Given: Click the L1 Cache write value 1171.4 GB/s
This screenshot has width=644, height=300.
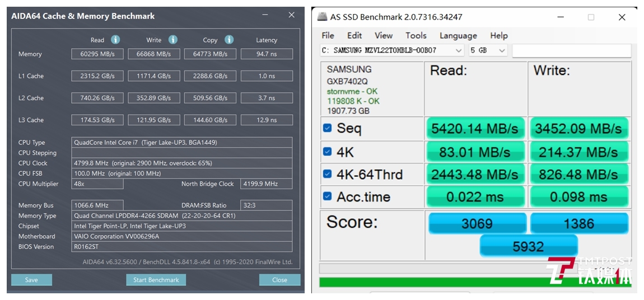Looking at the screenshot, I should click(x=154, y=76).
